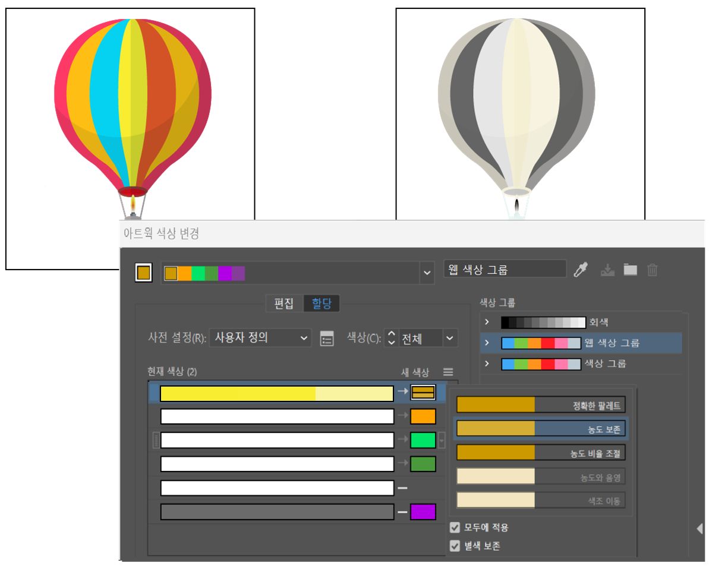Select the 농도 비율 조절 colorize method
This screenshot has height=576, width=728.
point(541,452)
